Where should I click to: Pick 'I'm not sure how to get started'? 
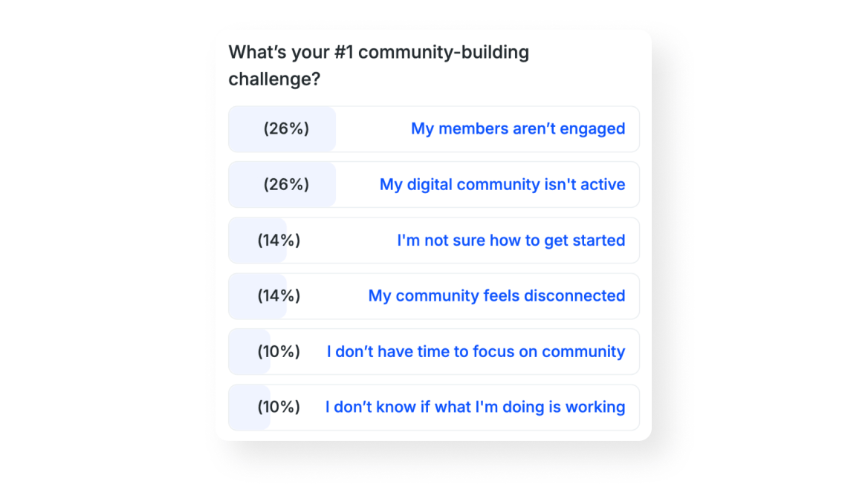tap(511, 241)
